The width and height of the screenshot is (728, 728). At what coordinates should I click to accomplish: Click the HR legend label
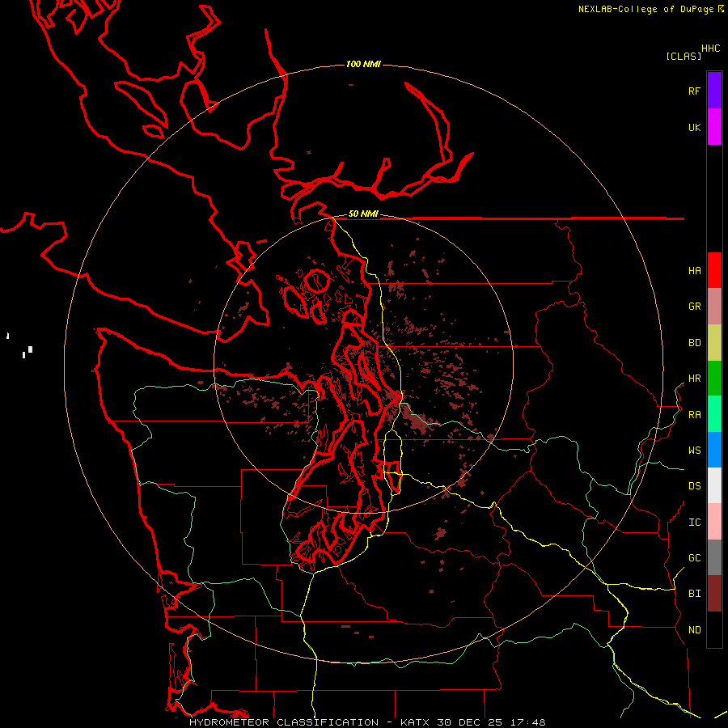click(694, 379)
